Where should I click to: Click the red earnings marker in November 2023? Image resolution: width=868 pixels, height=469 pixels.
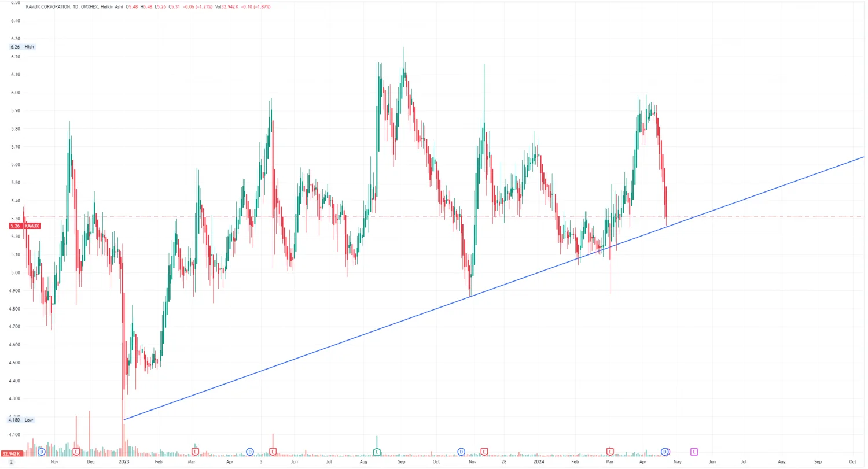(484, 451)
